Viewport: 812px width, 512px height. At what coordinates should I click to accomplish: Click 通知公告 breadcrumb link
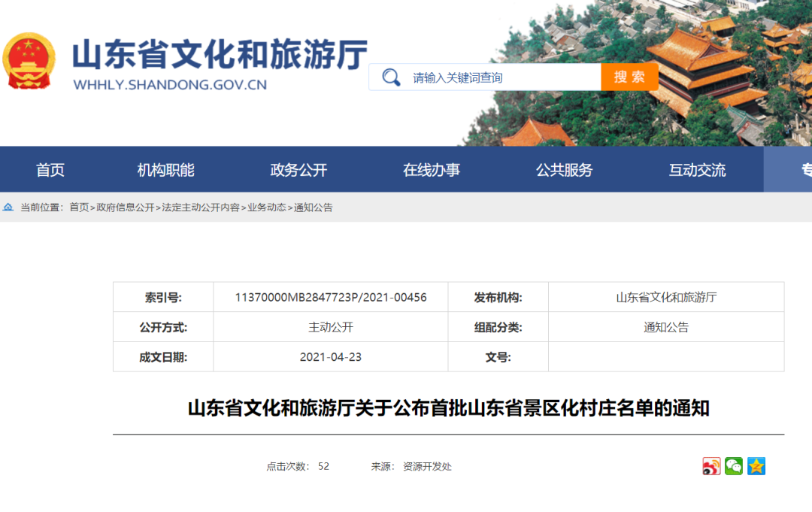[314, 207]
